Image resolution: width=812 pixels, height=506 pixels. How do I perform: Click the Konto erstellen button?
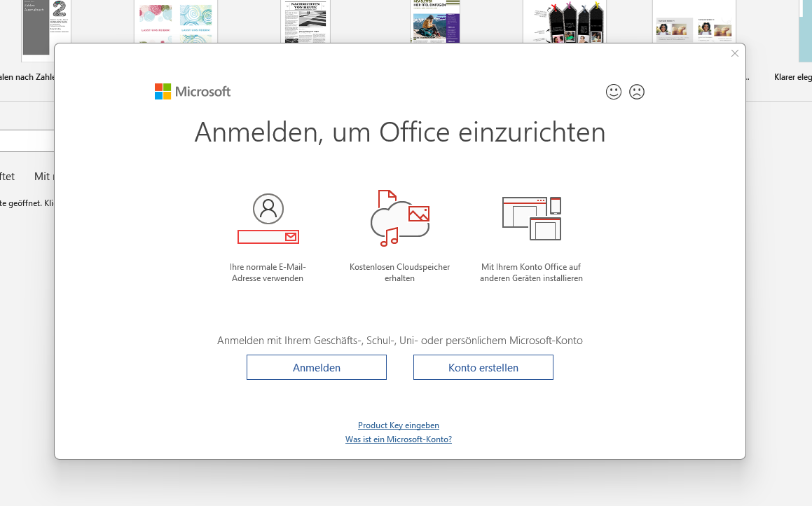(x=483, y=367)
